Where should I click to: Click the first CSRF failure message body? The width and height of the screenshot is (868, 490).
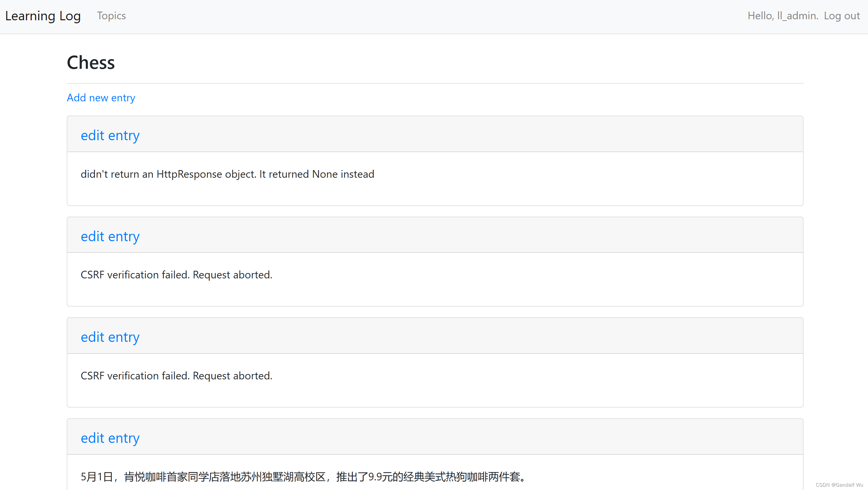point(176,274)
